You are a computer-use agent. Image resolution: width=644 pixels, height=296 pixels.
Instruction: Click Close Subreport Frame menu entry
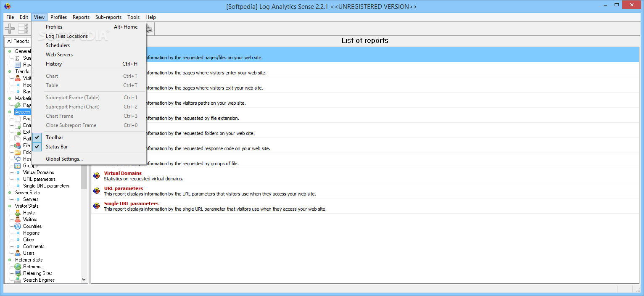89,125
